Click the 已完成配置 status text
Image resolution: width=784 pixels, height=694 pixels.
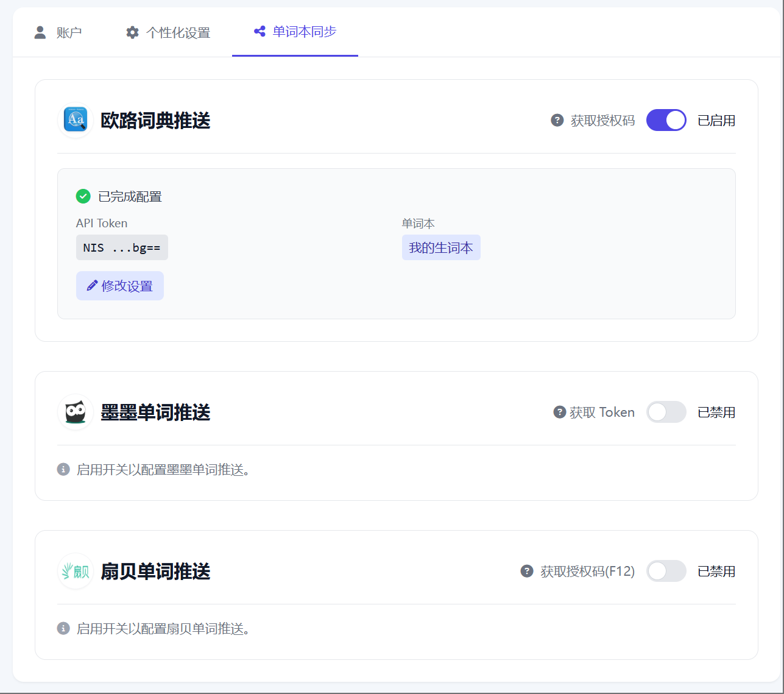pos(130,197)
